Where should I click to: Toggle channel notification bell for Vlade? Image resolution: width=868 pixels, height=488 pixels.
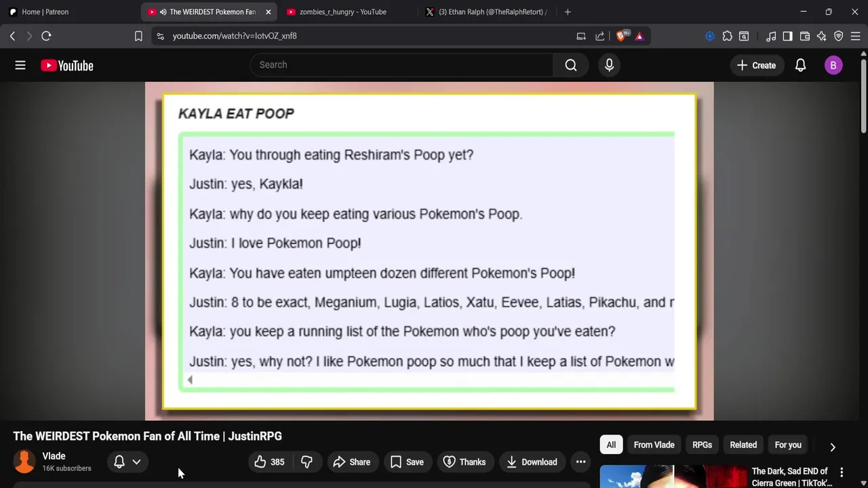pos(119,462)
